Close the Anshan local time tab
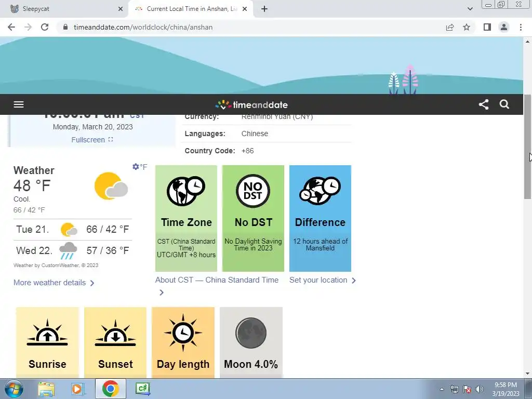532x399 pixels. pos(245,9)
